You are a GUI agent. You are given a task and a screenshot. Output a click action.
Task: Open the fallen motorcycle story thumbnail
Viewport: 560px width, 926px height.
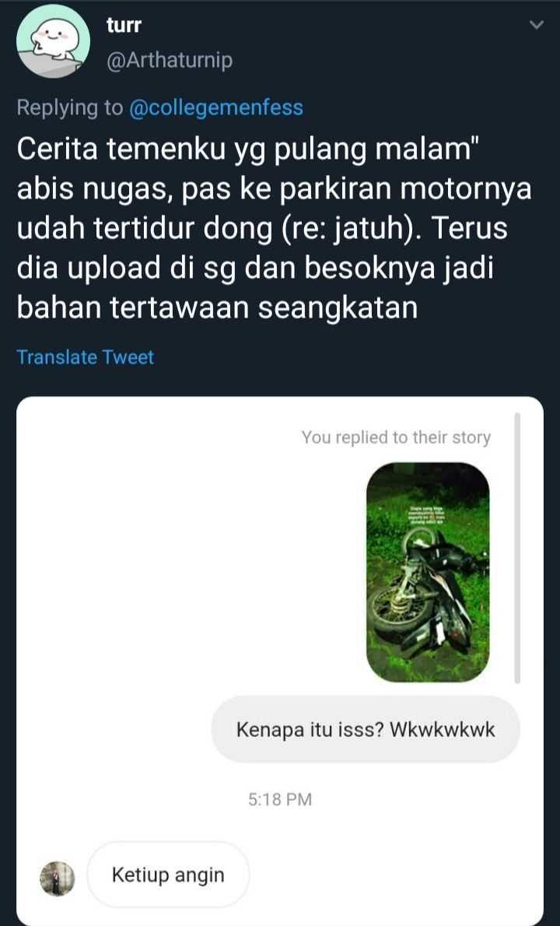(x=428, y=572)
